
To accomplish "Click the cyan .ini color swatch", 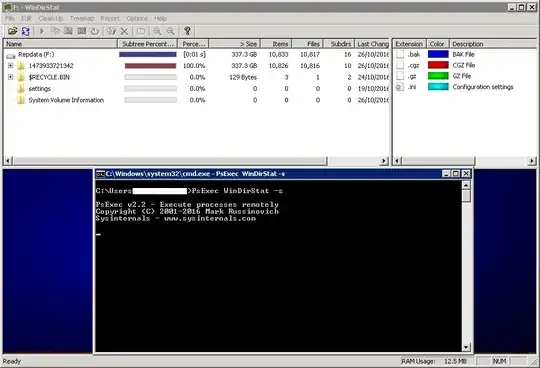I will tap(438, 87).
